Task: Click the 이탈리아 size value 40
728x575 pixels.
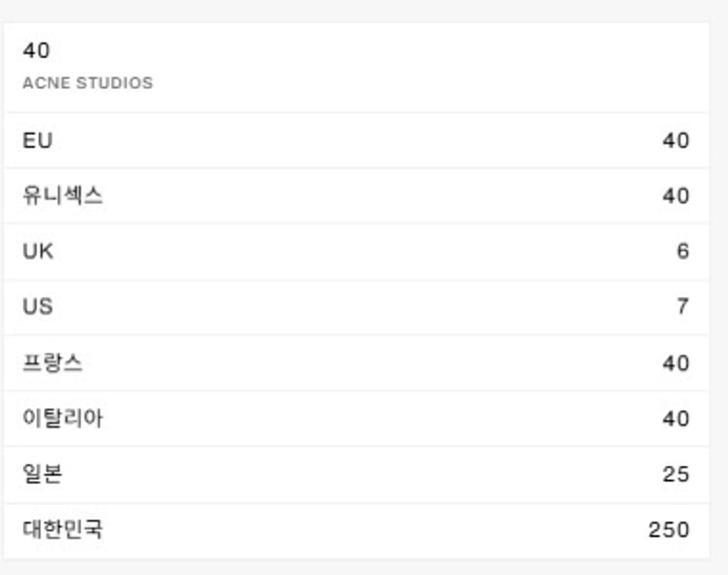Action: click(x=676, y=419)
